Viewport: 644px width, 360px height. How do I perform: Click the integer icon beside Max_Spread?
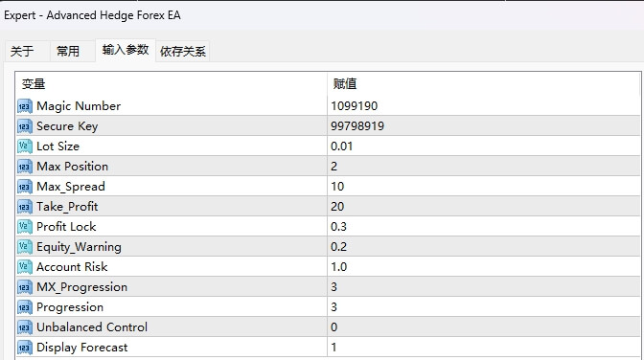point(25,187)
